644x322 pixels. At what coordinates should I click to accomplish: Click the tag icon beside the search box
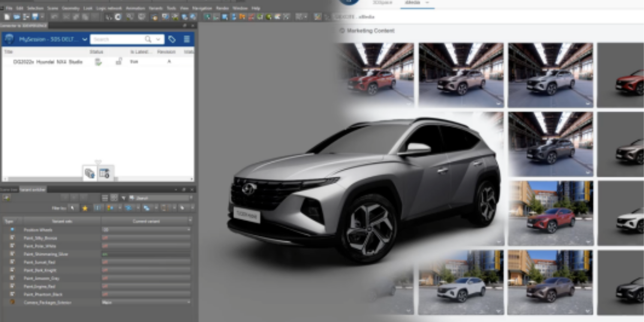(x=172, y=39)
